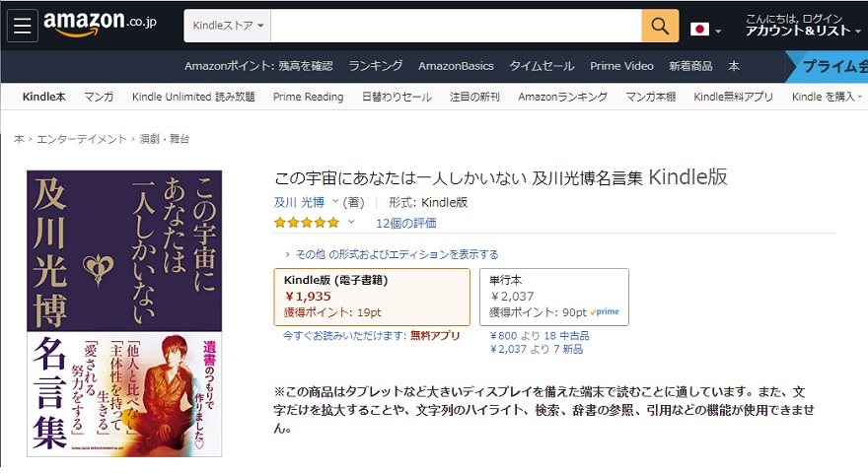Open author link 及川 光博
The width and height of the screenshot is (868, 473).
(299, 202)
